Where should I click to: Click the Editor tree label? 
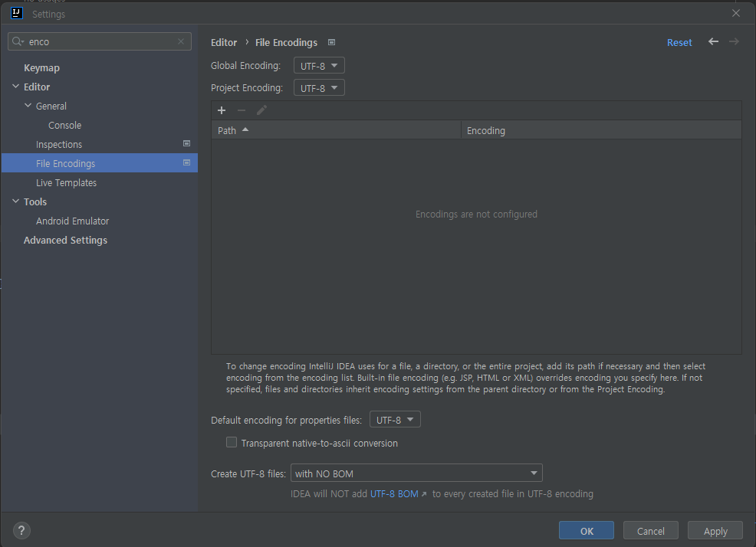tap(37, 87)
